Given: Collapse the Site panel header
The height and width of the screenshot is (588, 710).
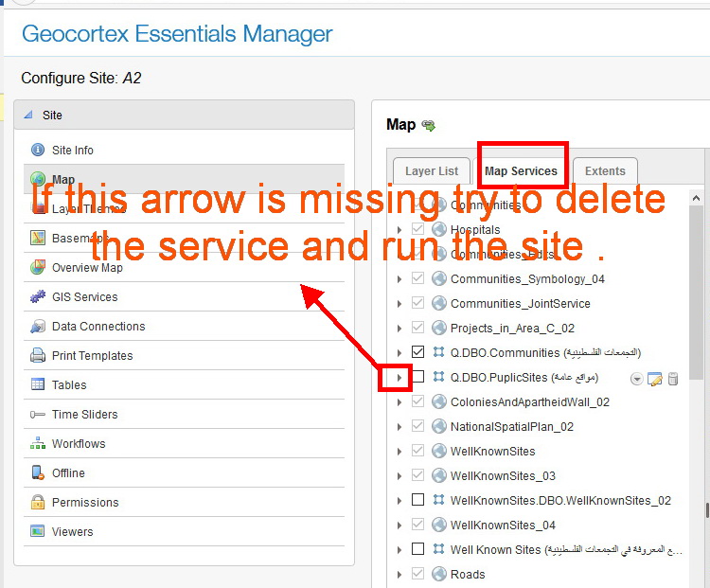Looking at the screenshot, I should [x=184, y=116].
